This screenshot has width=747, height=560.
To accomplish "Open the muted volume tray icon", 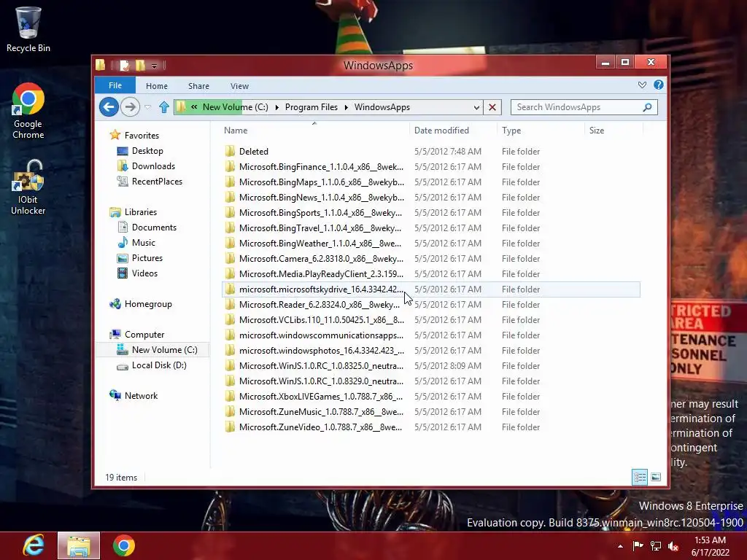I will (x=673, y=546).
